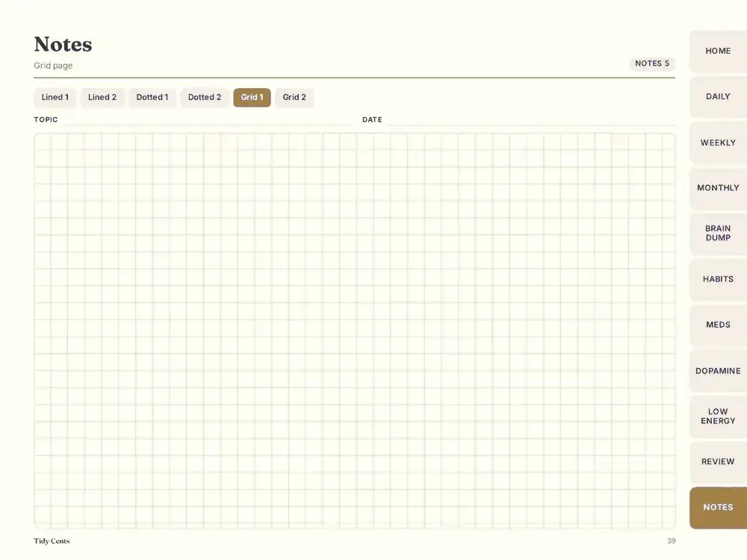Image resolution: width=747 pixels, height=560 pixels.
Task: Open the WEEKLY planner tab
Action: (718, 143)
